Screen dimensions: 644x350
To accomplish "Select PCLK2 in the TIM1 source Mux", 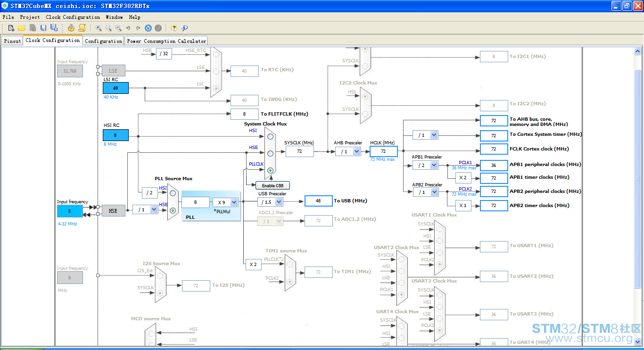I will point(289,282).
